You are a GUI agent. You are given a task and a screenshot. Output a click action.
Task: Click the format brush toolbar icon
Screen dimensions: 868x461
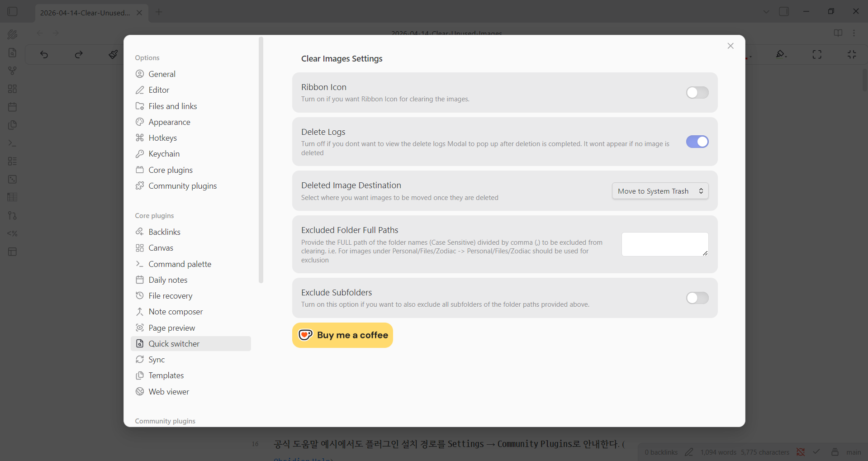pyautogui.click(x=113, y=55)
